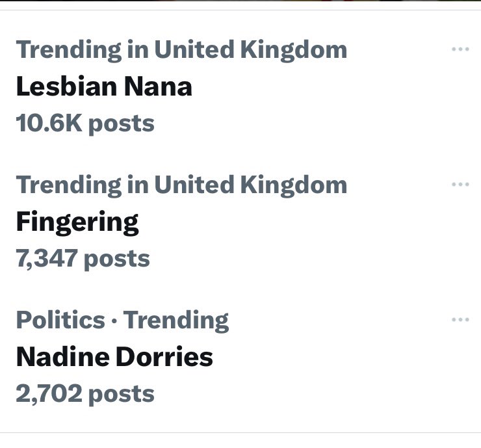Open more options for Lesbian Nana trend

[460, 49]
